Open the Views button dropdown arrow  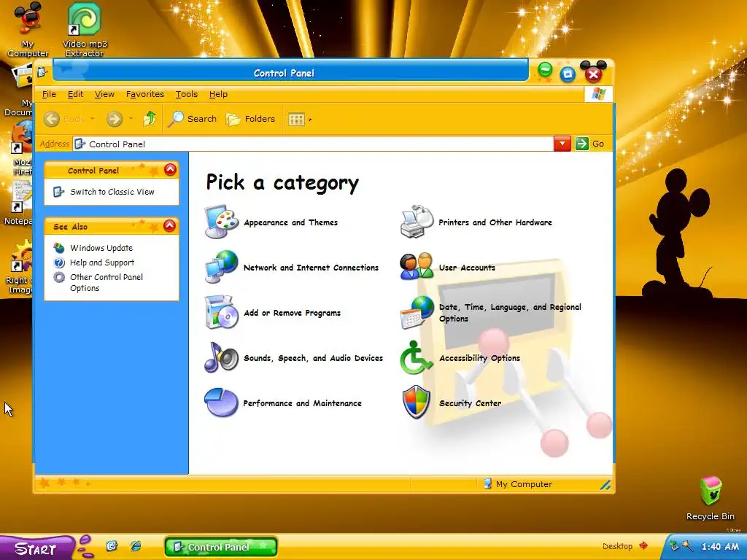click(x=310, y=120)
